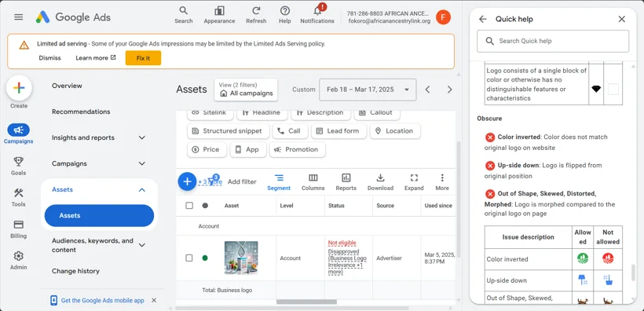Open Goals in sidebar rail
This screenshot has width=644, height=311.
[x=19, y=166]
